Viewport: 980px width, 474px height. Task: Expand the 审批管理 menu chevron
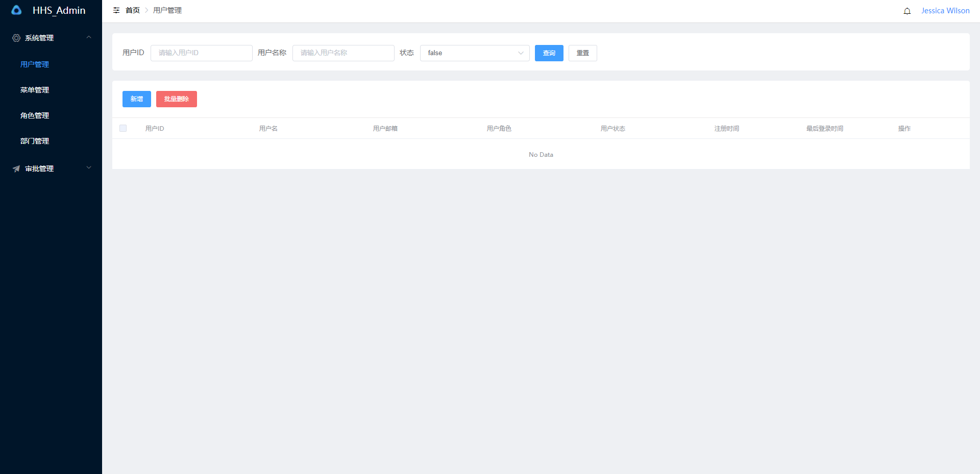(x=89, y=168)
